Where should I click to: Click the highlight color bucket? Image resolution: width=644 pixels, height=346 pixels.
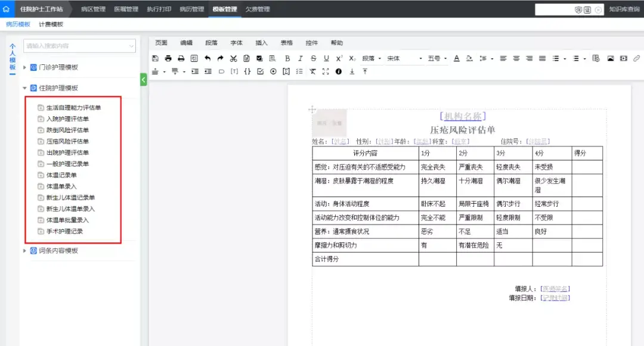[469, 58]
